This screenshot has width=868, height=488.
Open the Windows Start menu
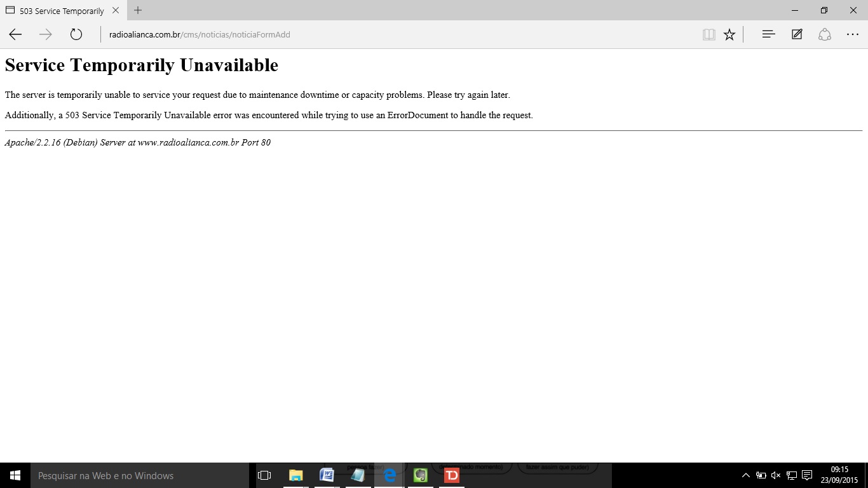point(15,475)
